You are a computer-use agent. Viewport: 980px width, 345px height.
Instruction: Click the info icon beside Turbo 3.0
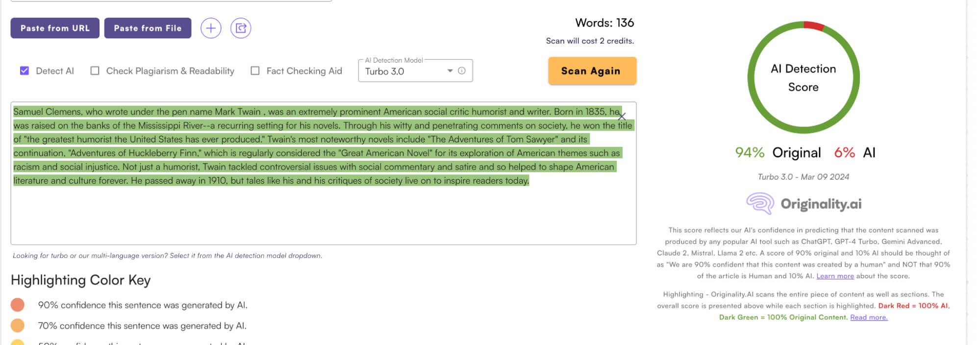(461, 71)
